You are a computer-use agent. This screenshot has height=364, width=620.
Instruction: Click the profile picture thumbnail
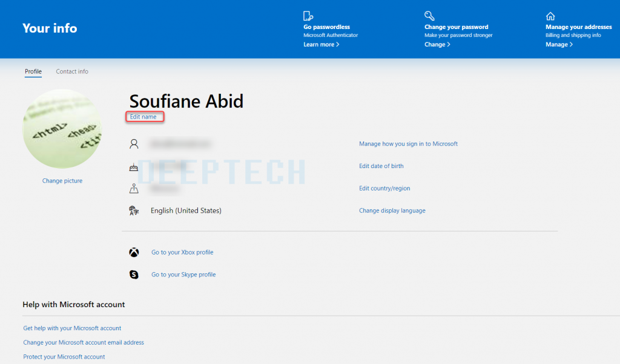62,129
